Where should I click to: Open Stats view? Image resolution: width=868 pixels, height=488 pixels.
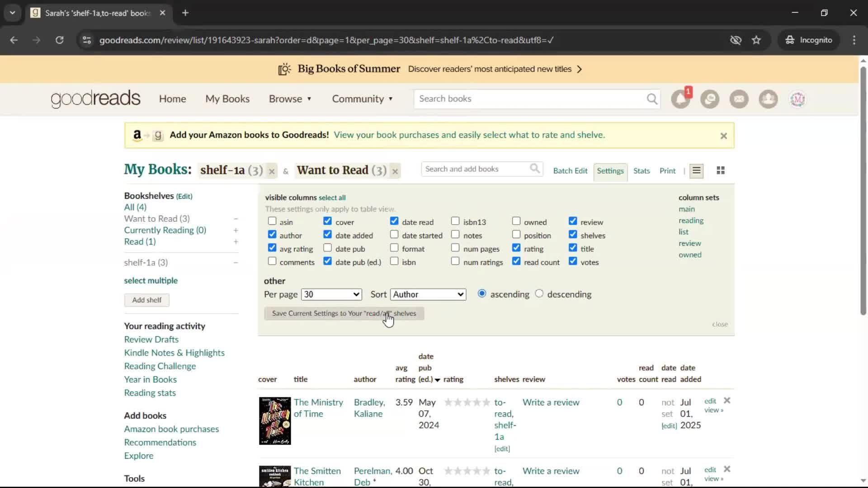[642, 171]
